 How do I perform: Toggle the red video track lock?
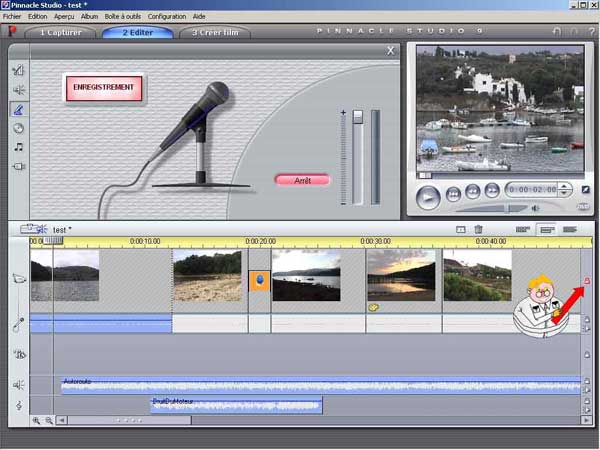click(587, 281)
